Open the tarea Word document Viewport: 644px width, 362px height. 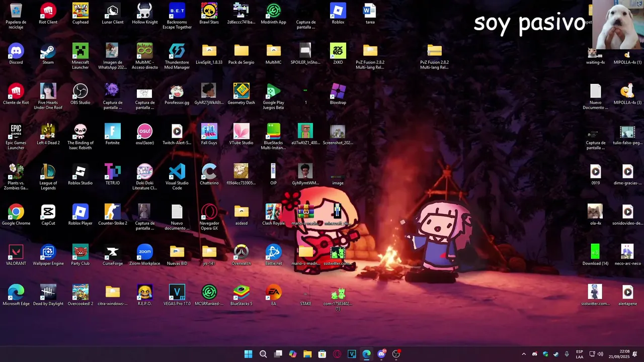tap(370, 14)
